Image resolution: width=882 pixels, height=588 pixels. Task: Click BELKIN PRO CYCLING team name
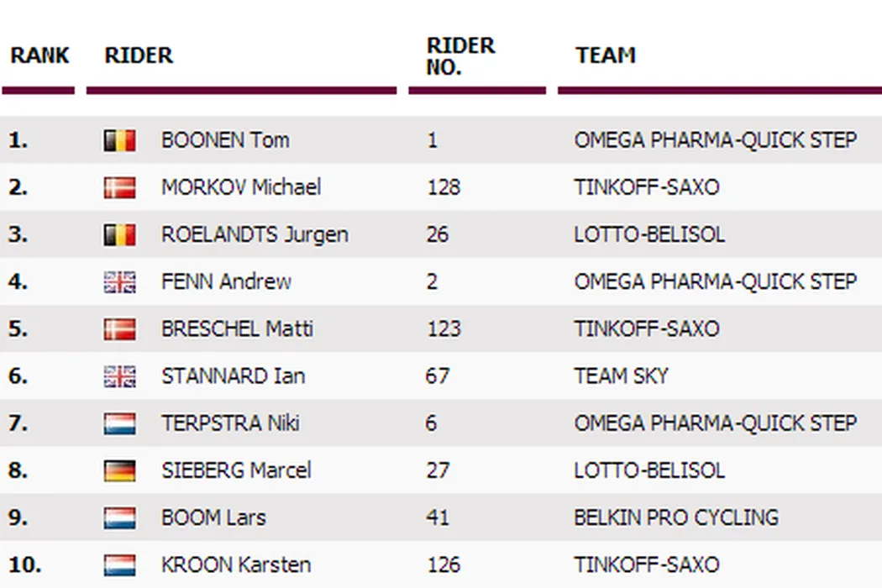click(x=676, y=517)
